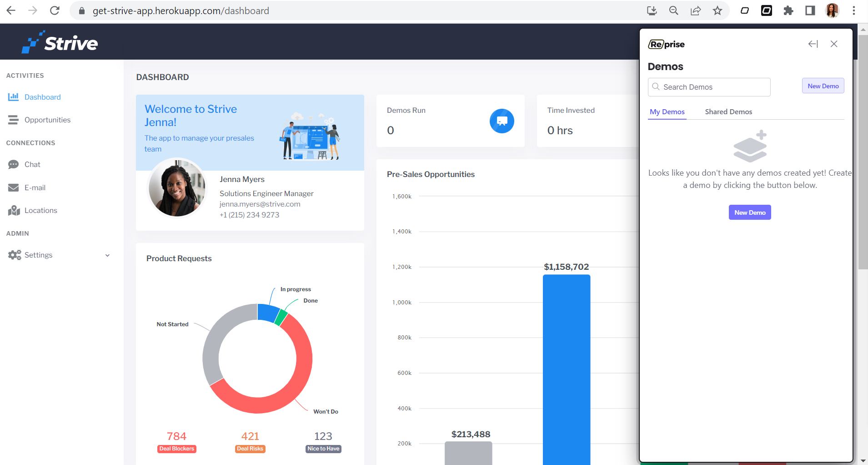The image size is (868, 465).
Task: Click the purple New Demo button
Action: coord(750,212)
